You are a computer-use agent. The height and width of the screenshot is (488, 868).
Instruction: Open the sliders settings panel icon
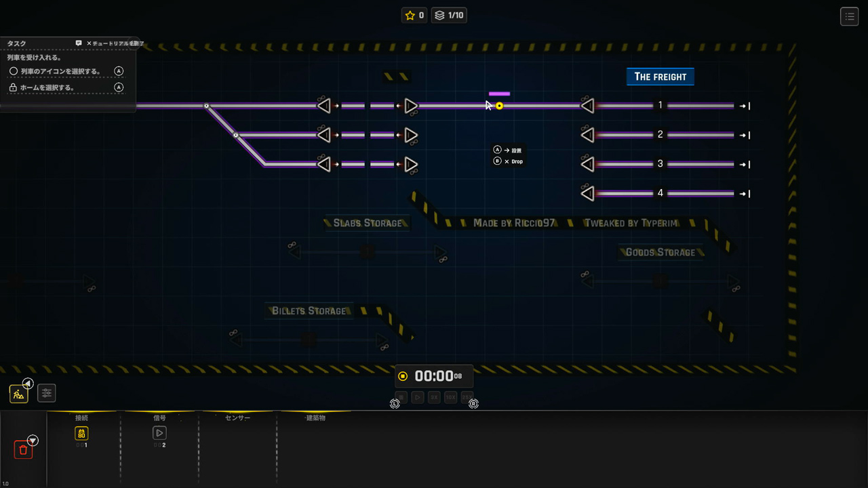click(x=46, y=392)
